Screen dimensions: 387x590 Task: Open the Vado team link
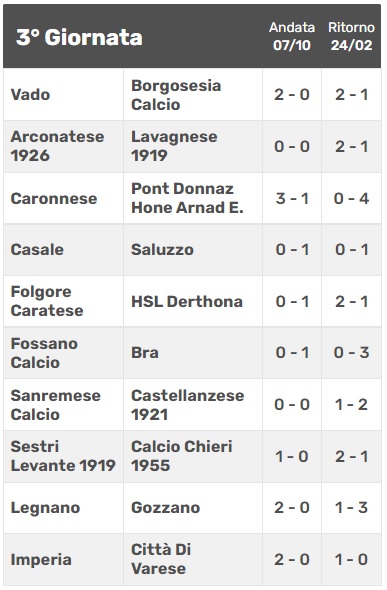click(x=30, y=94)
